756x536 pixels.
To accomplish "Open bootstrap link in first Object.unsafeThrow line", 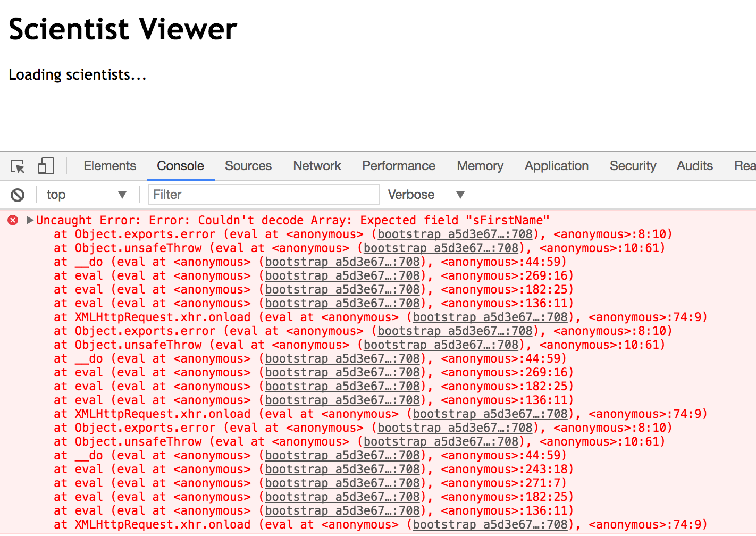I will tap(441, 248).
